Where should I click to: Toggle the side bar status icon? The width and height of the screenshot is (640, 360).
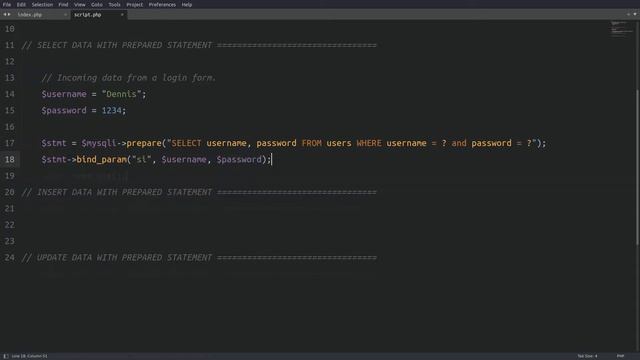(6, 356)
